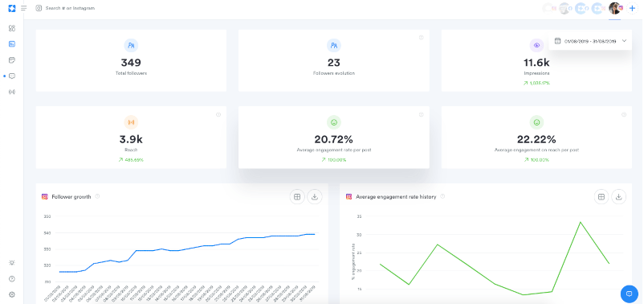Switch Follower growth chart to table view
This screenshot has width=644, height=304.
point(297,196)
